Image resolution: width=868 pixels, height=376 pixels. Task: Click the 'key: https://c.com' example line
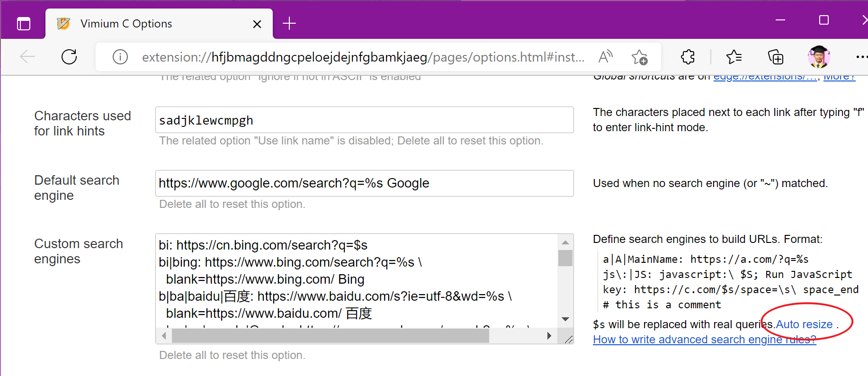tap(731, 289)
